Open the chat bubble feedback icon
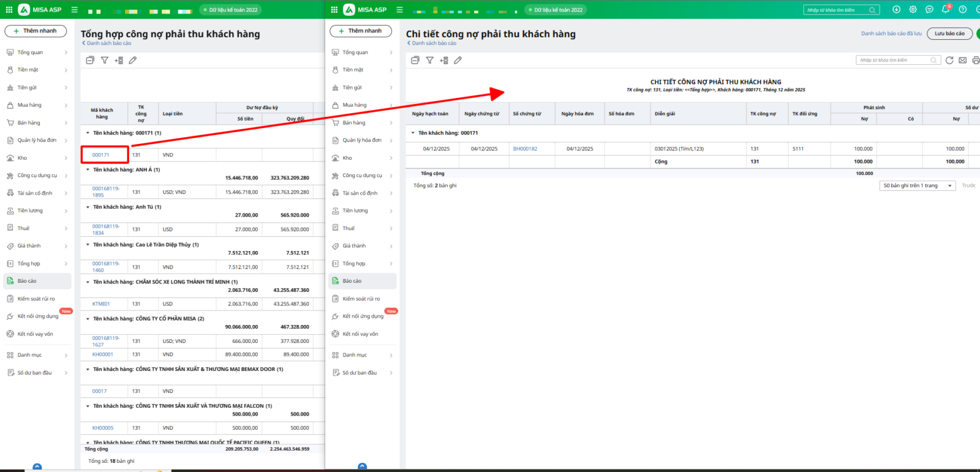The width and height of the screenshot is (980, 472). click(x=929, y=9)
